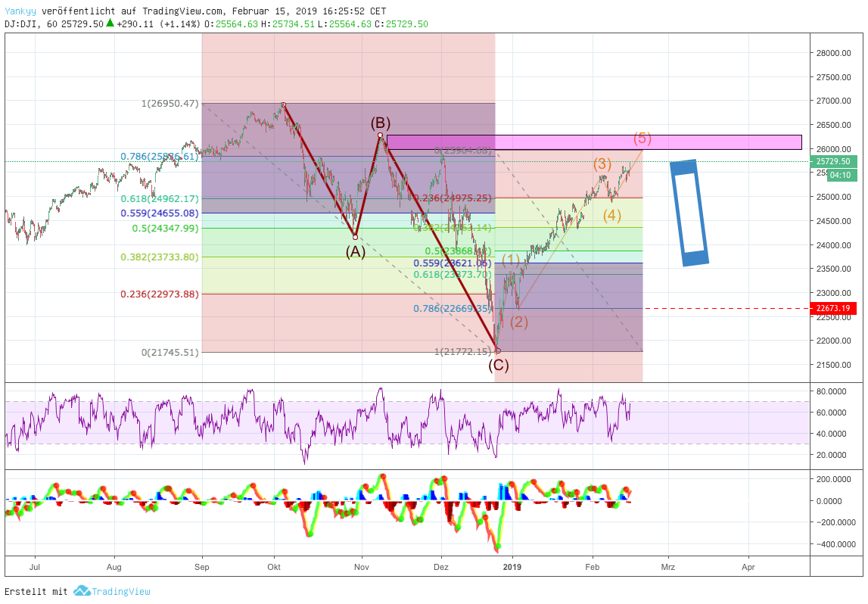The height and width of the screenshot is (604, 868).
Task: Click the 1(26950.47) Fibonacci label
Action: point(170,104)
